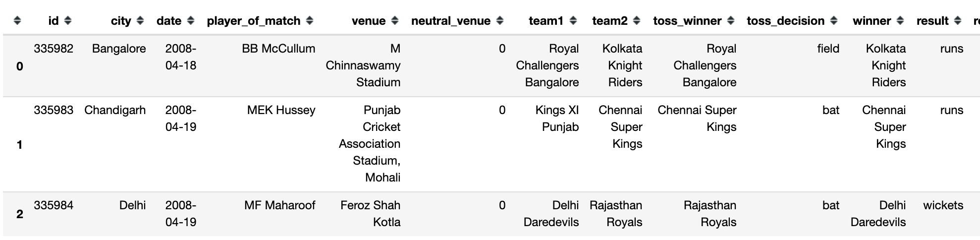Sort winner column using arrows icon
The width and height of the screenshot is (980, 240).
point(900,21)
